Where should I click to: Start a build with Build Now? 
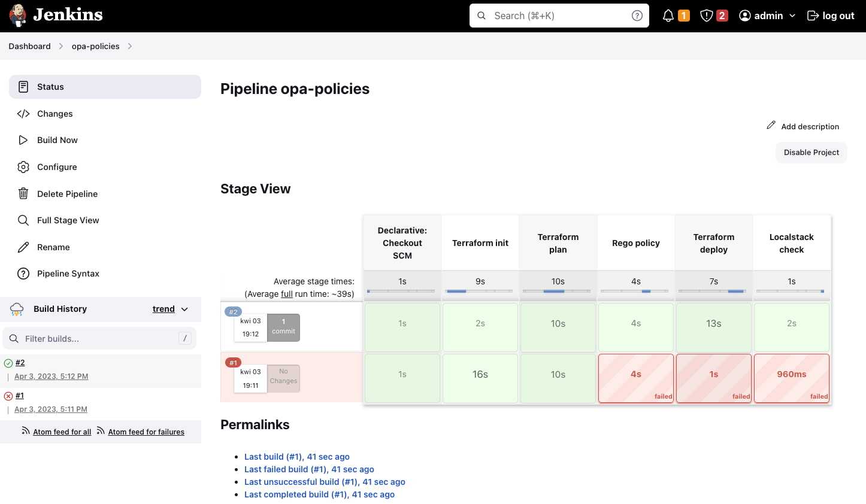click(x=57, y=139)
